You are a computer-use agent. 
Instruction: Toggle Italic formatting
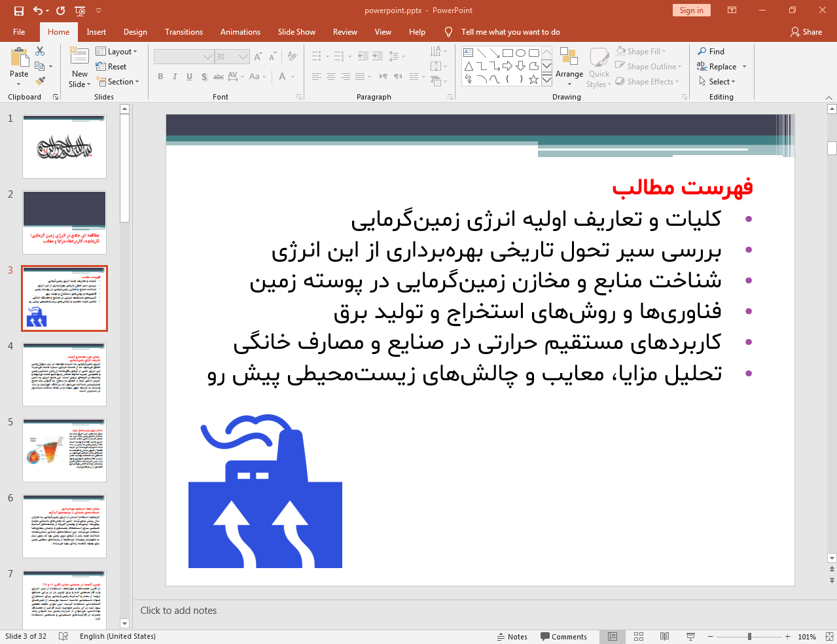pyautogui.click(x=175, y=77)
